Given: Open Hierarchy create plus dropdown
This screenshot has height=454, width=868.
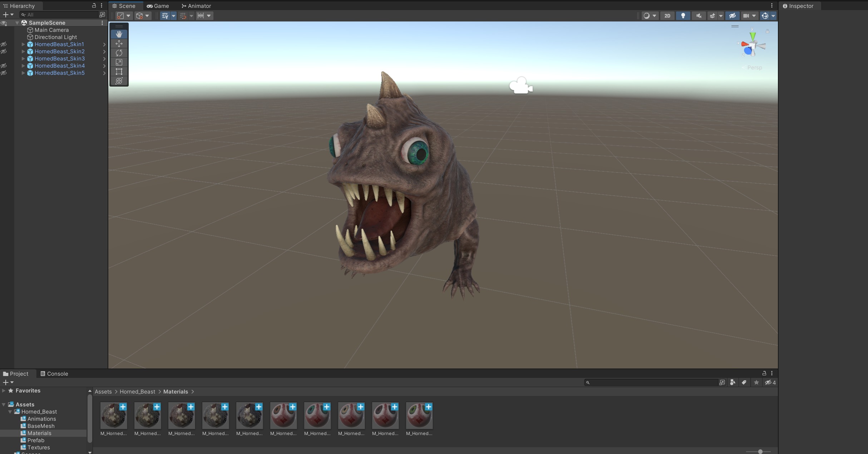Looking at the screenshot, I should tap(8, 15).
